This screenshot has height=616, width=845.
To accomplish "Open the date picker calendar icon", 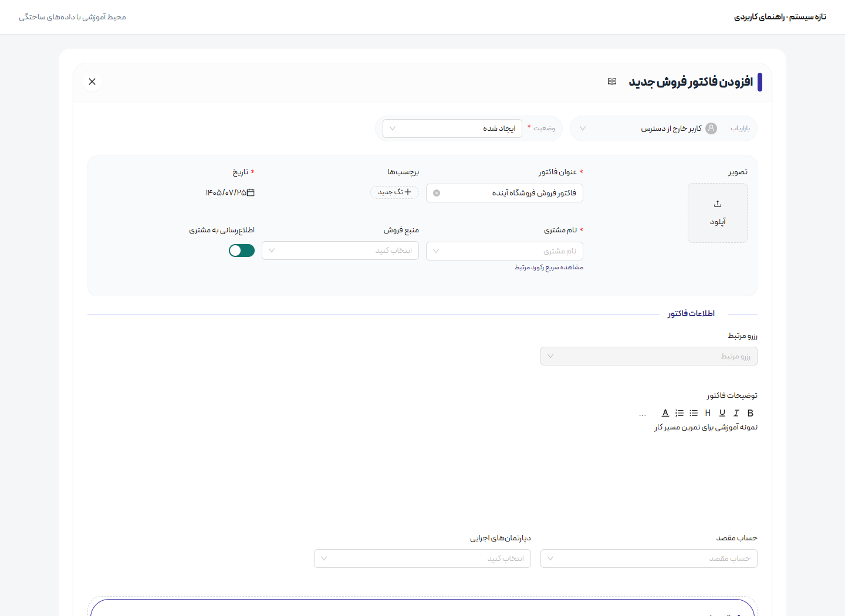I will (x=251, y=192).
